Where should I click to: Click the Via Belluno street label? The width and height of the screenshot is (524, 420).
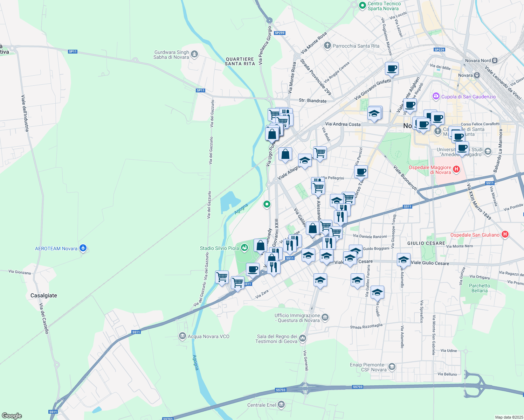click(x=447, y=374)
